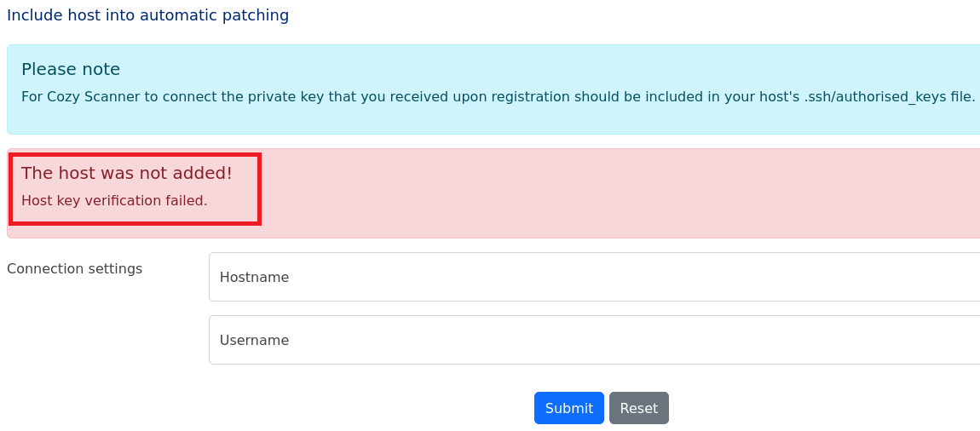The width and height of the screenshot is (980, 431).
Task: Click the 'Host key verification failed.' message
Action: [114, 201]
